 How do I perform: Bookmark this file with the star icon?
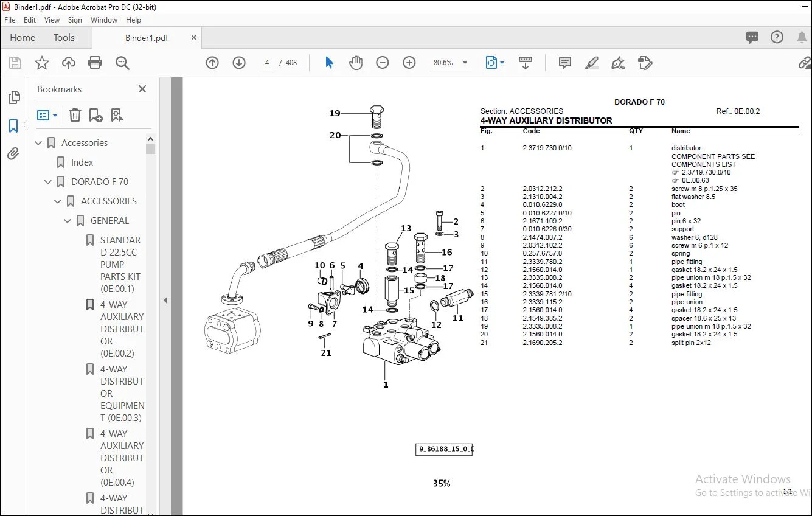[42, 63]
